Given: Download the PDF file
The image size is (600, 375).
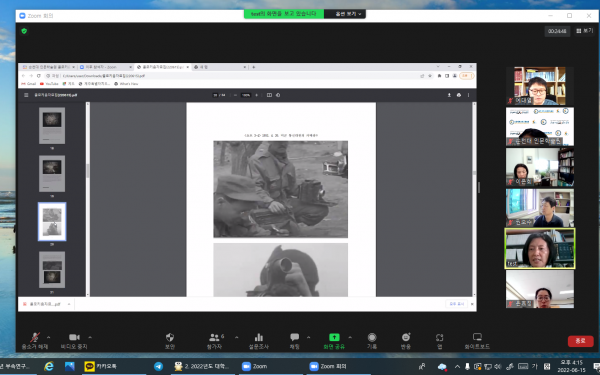Looking at the screenshot, I should click(449, 95).
